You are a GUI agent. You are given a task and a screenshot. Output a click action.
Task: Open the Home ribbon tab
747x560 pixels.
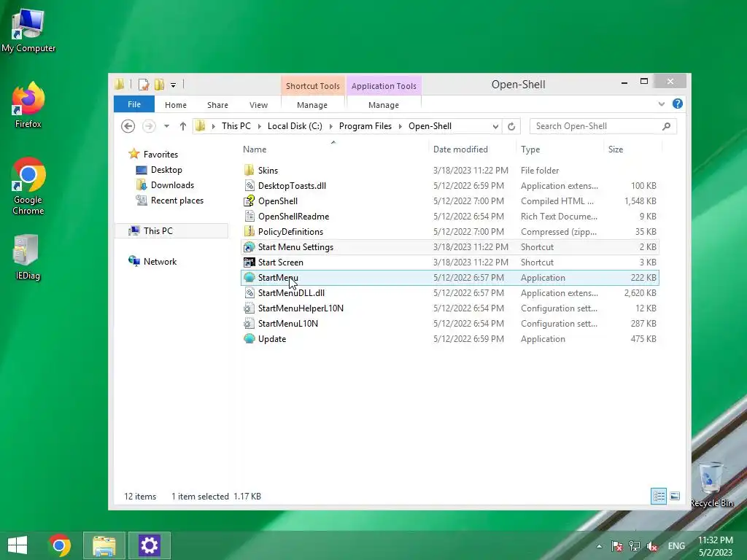tap(176, 105)
